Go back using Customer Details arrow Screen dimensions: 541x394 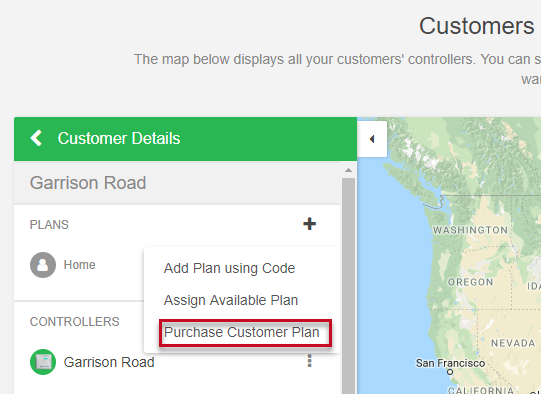point(36,138)
